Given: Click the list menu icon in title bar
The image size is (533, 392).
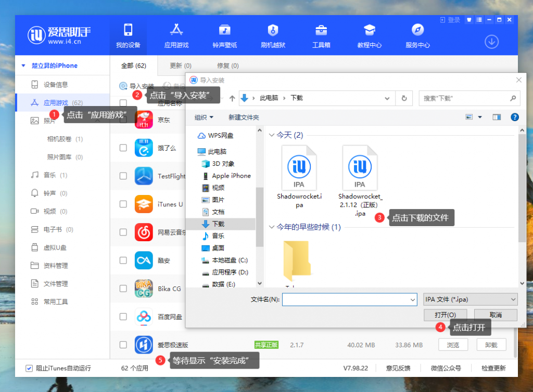Looking at the screenshot, I should [x=479, y=20].
